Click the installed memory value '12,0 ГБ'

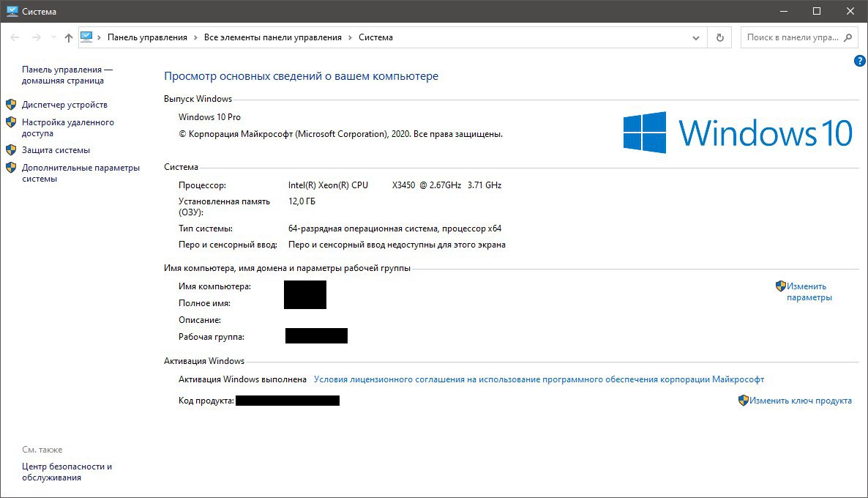click(x=302, y=201)
